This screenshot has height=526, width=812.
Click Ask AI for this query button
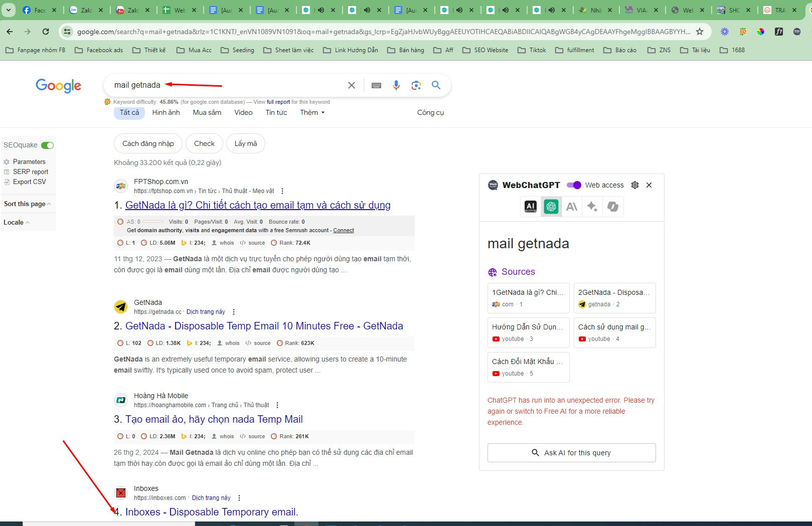coord(571,452)
